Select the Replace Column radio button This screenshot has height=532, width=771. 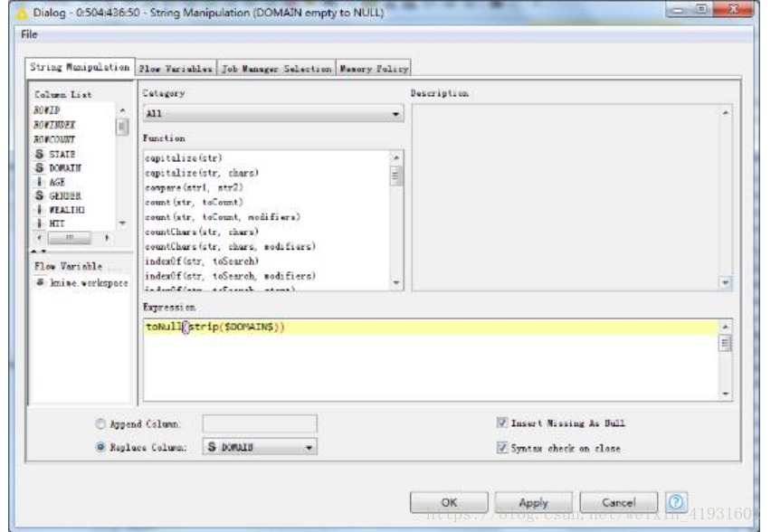[x=100, y=446]
